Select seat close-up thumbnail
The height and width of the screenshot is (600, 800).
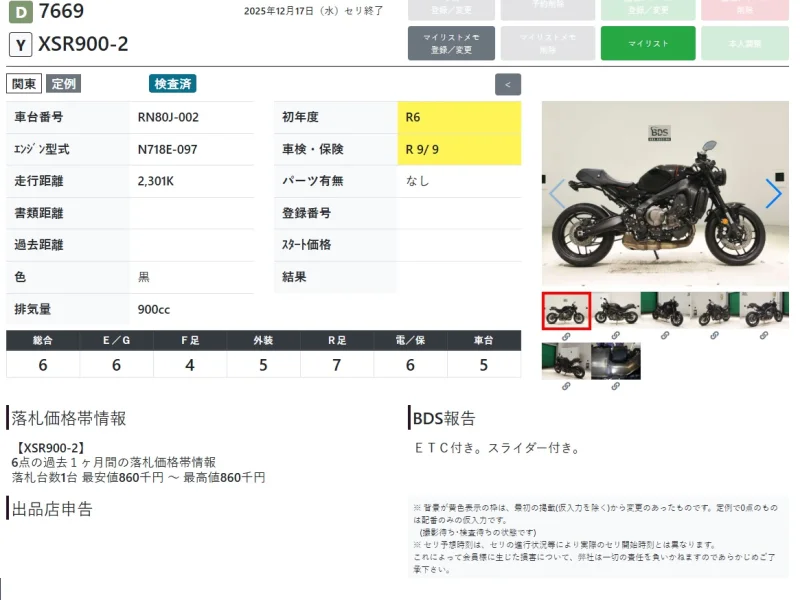[x=616, y=361]
